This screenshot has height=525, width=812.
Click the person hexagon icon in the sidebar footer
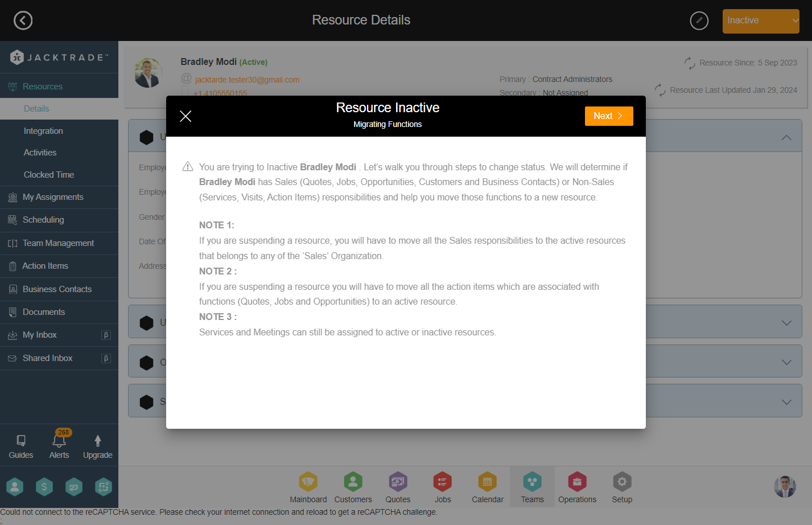[15, 487]
